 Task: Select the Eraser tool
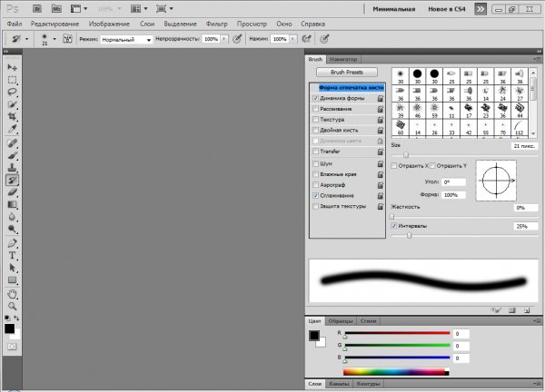(12, 192)
